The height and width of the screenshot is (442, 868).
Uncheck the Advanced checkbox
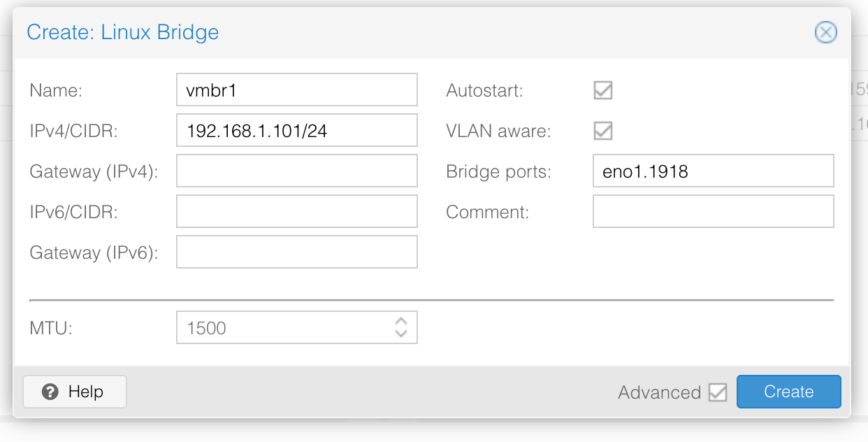pyautogui.click(x=718, y=392)
